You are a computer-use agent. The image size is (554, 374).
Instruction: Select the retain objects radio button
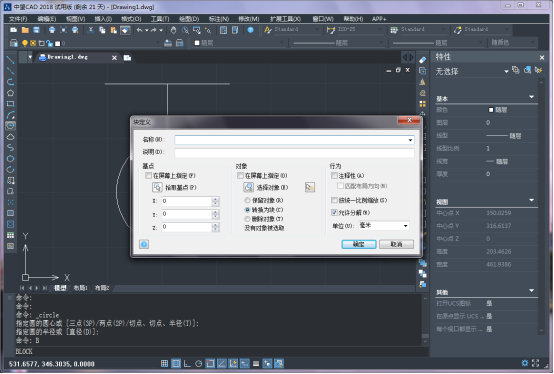tap(247, 200)
